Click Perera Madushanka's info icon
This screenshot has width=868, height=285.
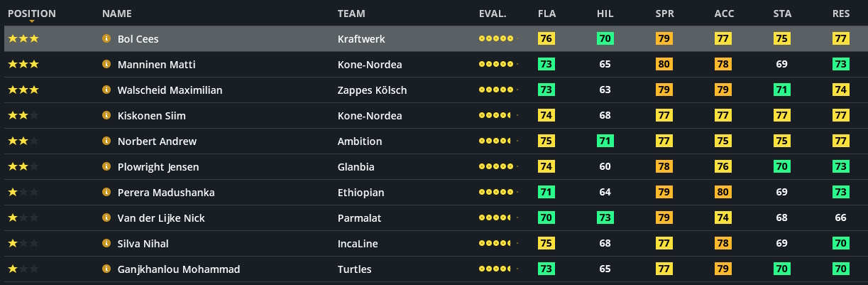(x=106, y=193)
